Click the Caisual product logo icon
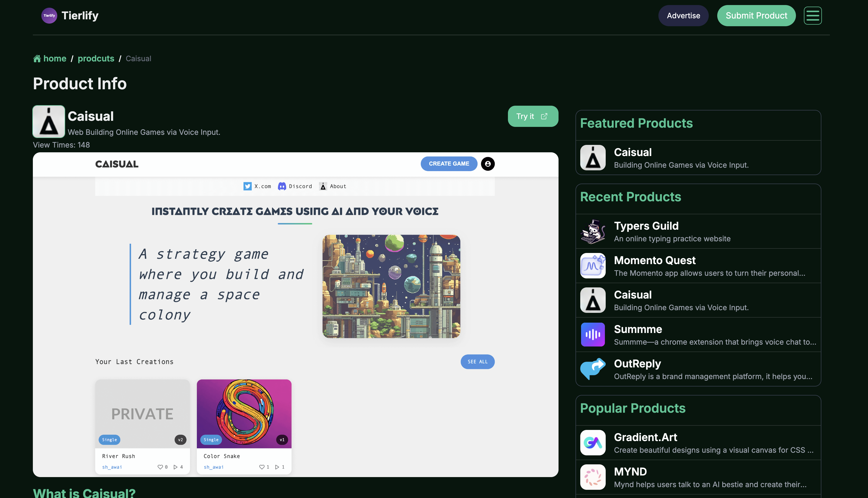The width and height of the screenshot is (868, 498). tap(48, 121)
